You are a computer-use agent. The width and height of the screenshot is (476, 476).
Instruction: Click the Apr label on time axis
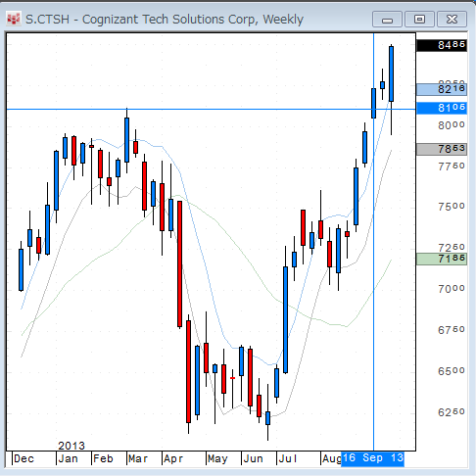tap(173, 458)
